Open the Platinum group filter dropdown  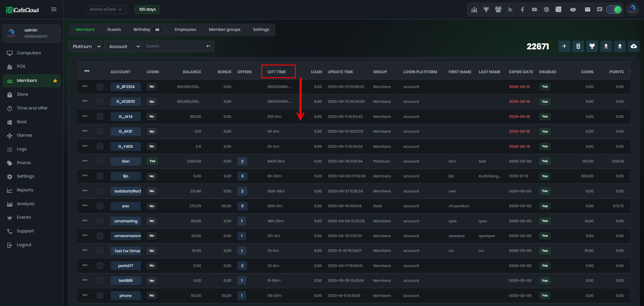pyautogui.click(x=85, y=46)
